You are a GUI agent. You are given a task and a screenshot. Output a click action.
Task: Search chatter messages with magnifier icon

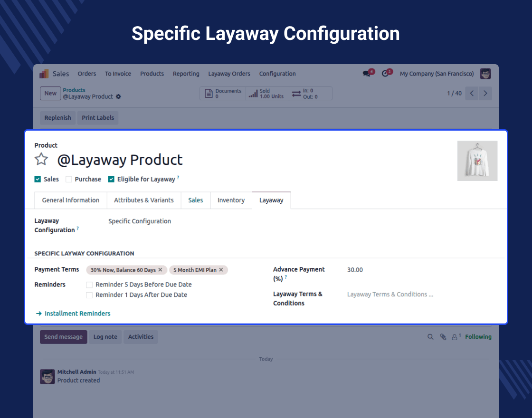pos(430,337)
